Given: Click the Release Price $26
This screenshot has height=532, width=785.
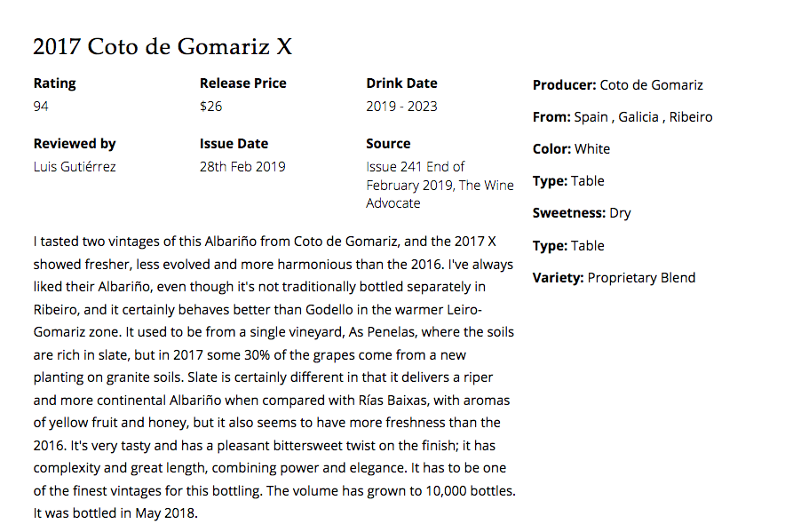Looking at the screenshot, I should point(210,107).
